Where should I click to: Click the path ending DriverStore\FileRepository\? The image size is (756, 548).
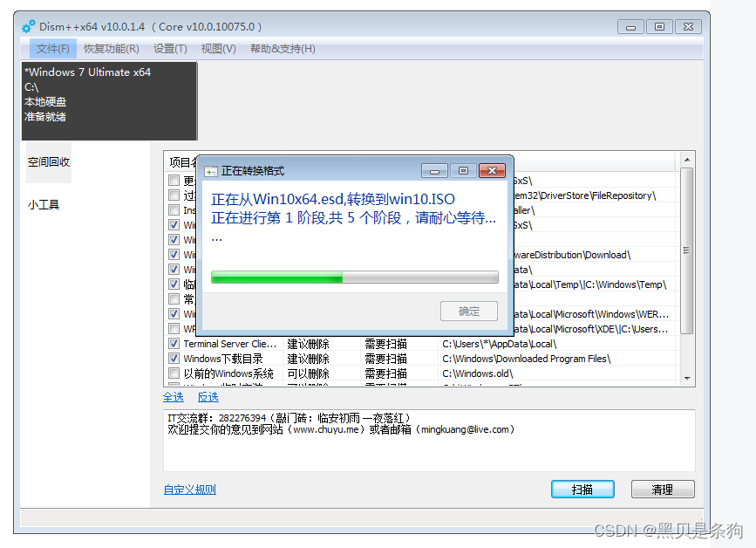point(585,195)
